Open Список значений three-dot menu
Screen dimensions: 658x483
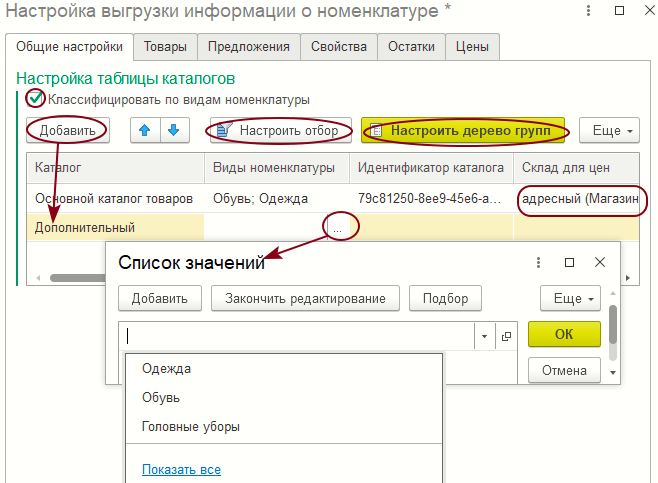click(538, 263)
